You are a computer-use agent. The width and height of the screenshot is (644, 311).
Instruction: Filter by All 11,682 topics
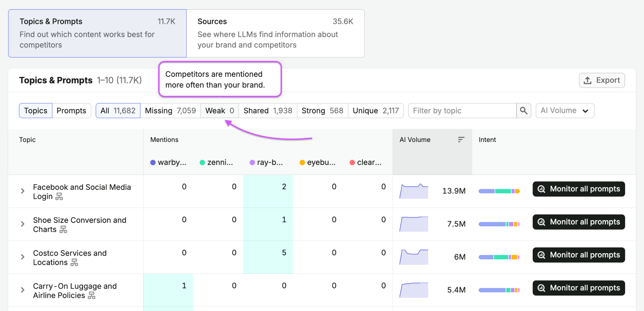pyautogui.click(x=118, y=110)
